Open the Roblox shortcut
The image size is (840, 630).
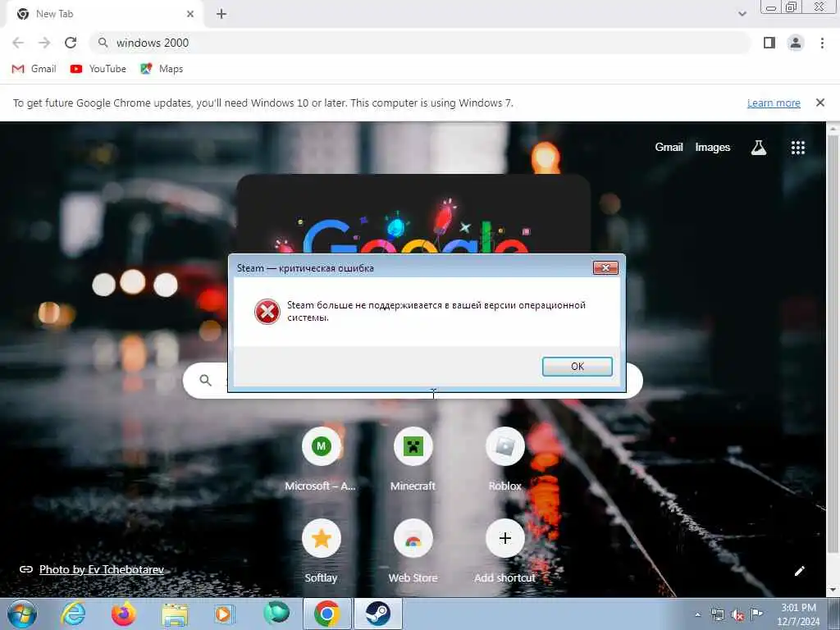(x=504, y=460)
